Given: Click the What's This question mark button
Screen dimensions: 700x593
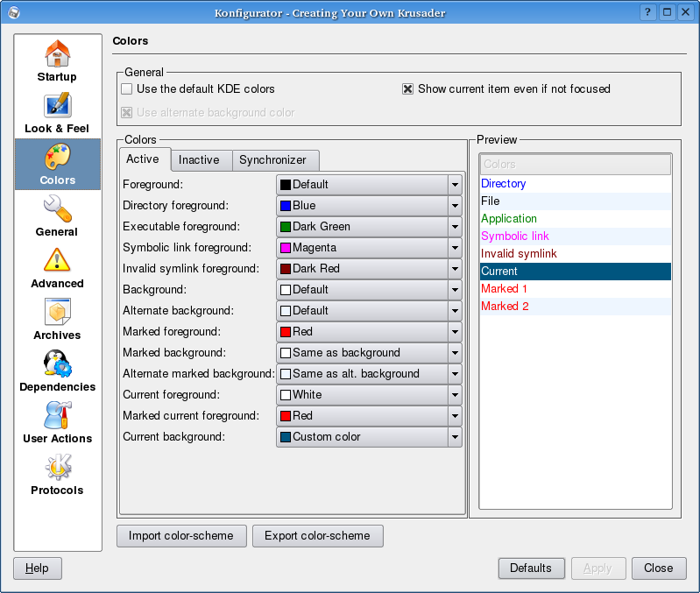Looking at the screenshot, I should click(647, 12).
